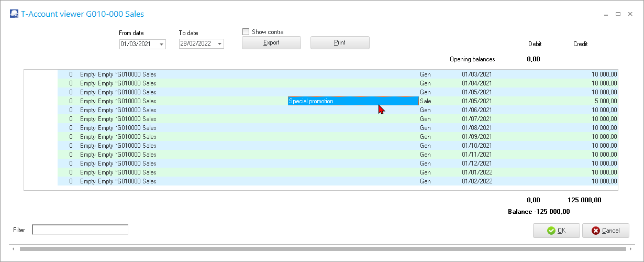Screen dimensions: 644x262
Task: Click the T-Account viewer app icon
Action: [x=14, y=14]
